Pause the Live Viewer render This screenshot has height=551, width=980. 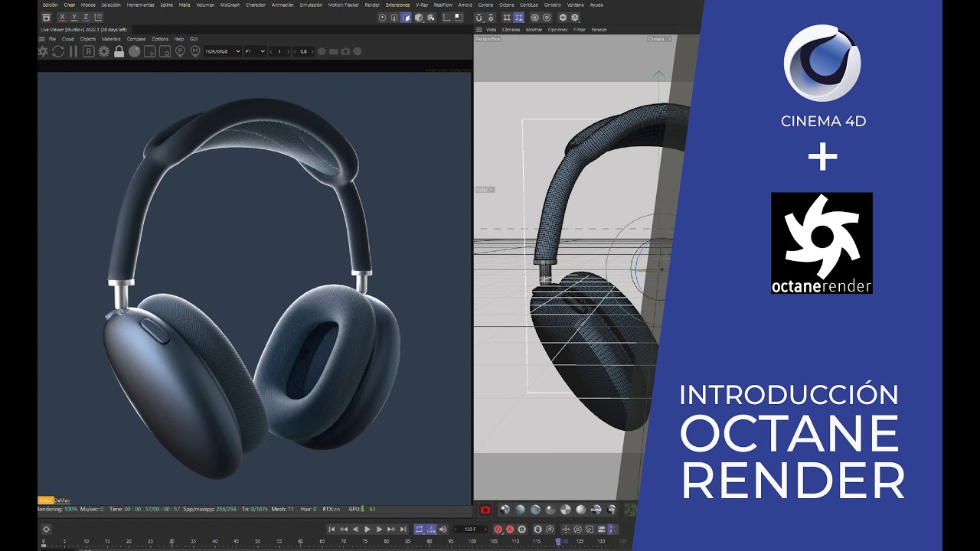click(x=73, y=51)
